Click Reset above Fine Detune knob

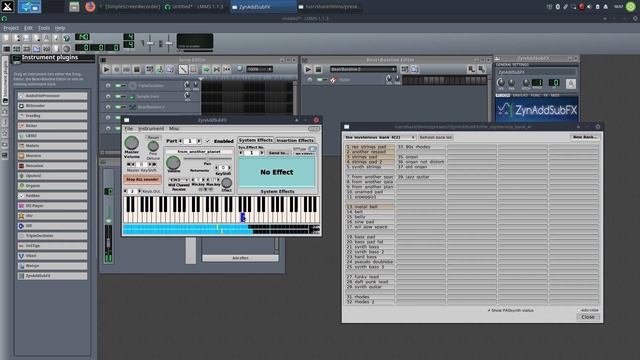click(x=153, y=138)
